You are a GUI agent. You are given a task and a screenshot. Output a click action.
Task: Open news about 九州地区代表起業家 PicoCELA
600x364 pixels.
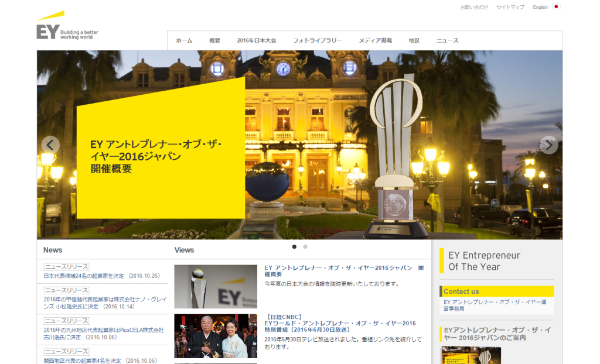click(x=104, y=334)
